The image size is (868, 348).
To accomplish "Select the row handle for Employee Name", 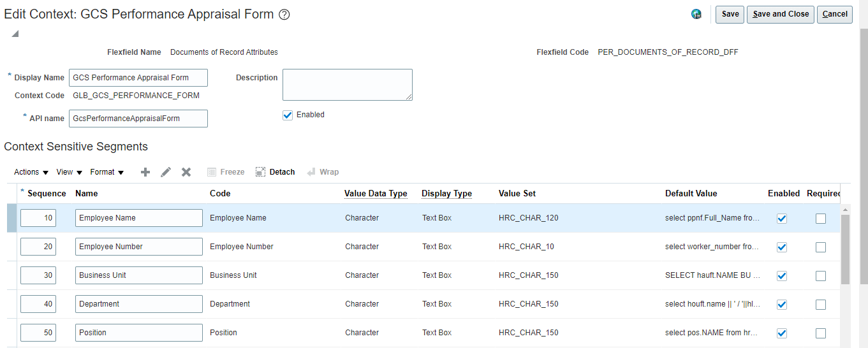I will pos(12,218).
